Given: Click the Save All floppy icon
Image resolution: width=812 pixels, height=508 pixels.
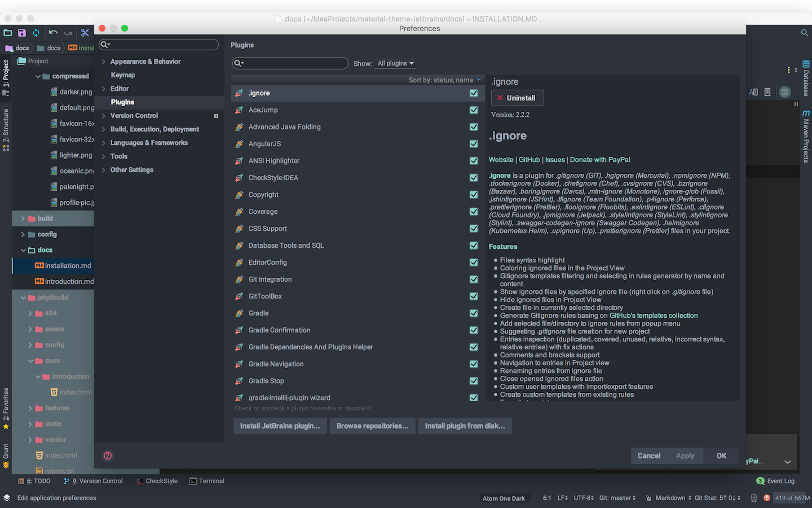Looking at the screenshot, I should pyautogui.click(x=22, y=33).
